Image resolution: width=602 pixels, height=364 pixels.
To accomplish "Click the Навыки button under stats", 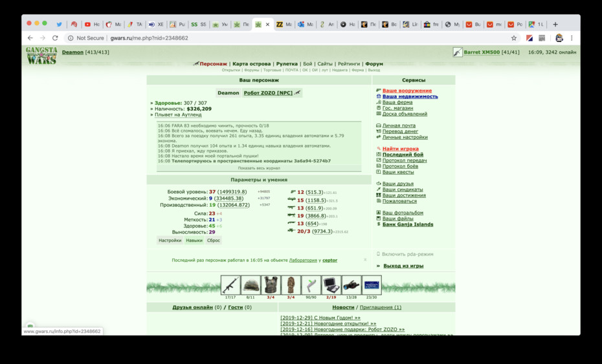I will pyautogui.click(x=194, y=241).
